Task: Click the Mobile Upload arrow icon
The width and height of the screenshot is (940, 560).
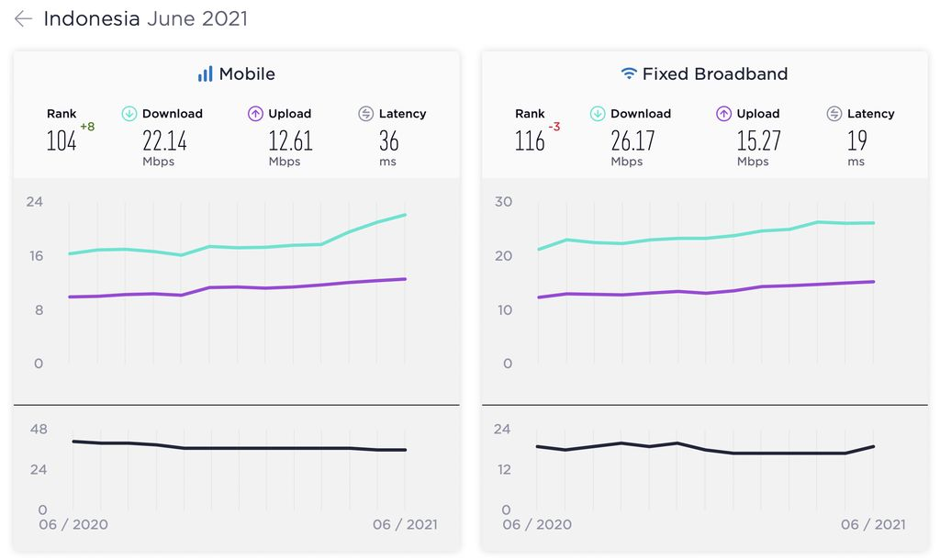Action: pos(256,114)
